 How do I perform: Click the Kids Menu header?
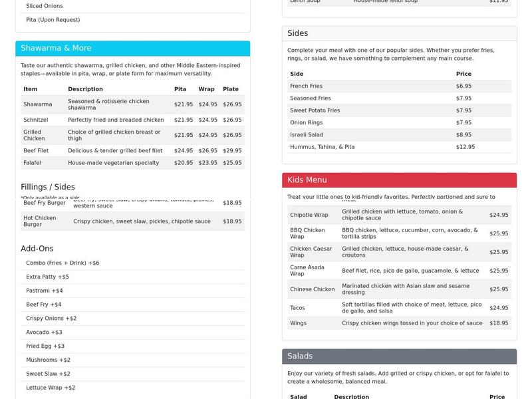click(400, 180)
